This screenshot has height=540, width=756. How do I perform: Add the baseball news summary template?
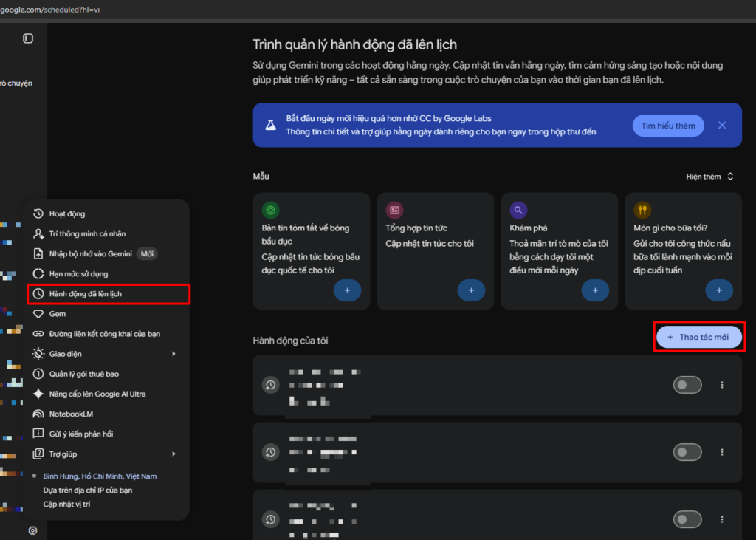pyautogui.click(x=347, y=290)
